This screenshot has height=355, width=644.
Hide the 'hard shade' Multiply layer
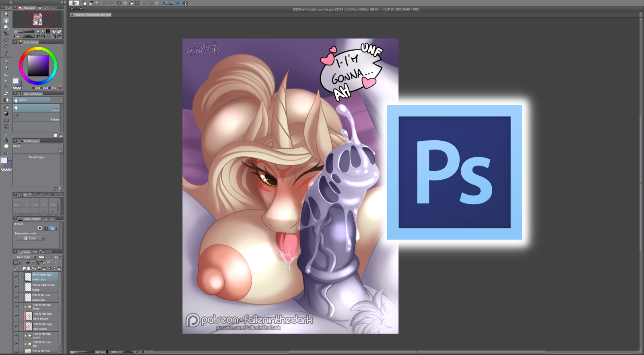pos(16,316)
